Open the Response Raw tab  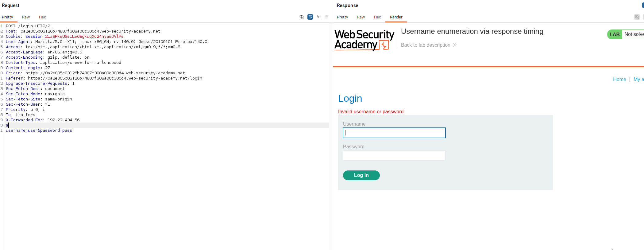click(361, 17)
